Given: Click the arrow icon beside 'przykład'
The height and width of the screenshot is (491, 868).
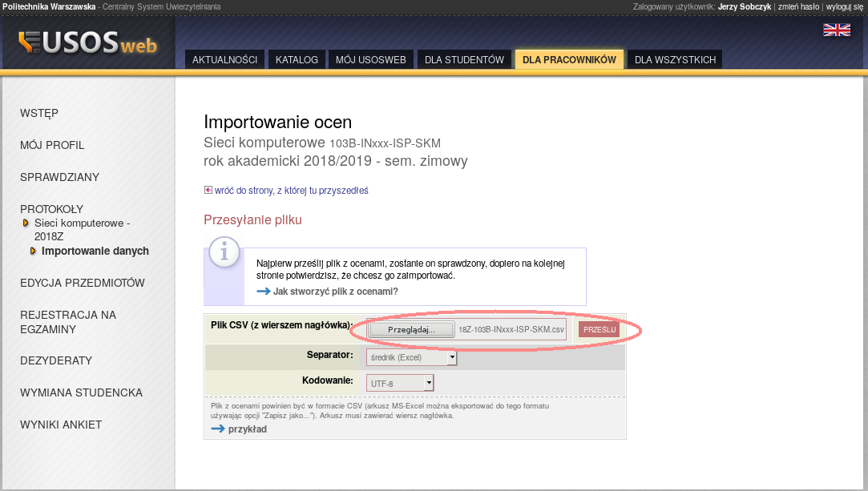Looking at the screenshot, I should pyautogui.click(x=218, y=429).
